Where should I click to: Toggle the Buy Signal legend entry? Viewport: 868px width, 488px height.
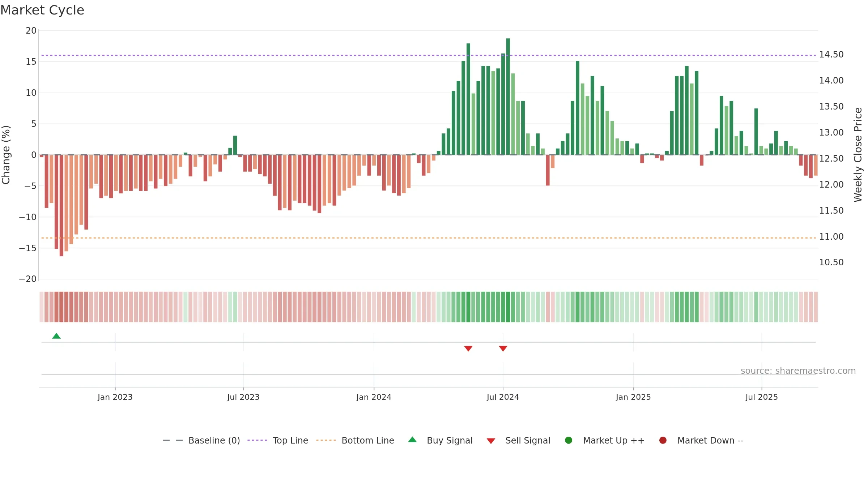pyautogui.click(x=440, y=440)
